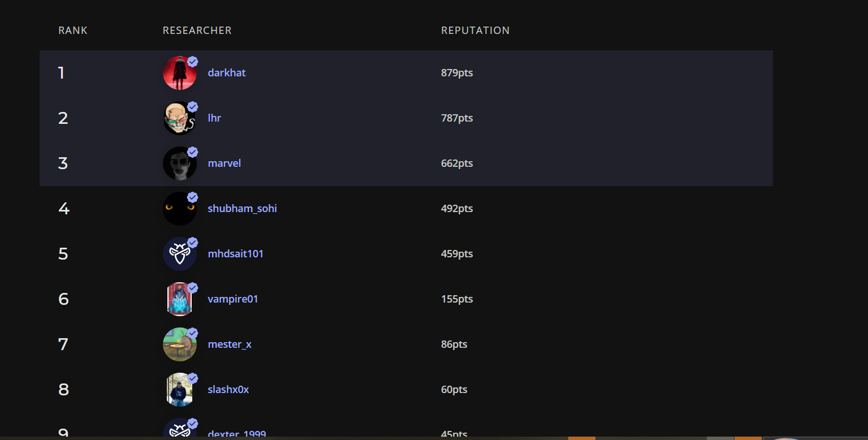Select shubham_sohi's orange-eyes avatar
The image size is (868, 440).
(179, 209)
